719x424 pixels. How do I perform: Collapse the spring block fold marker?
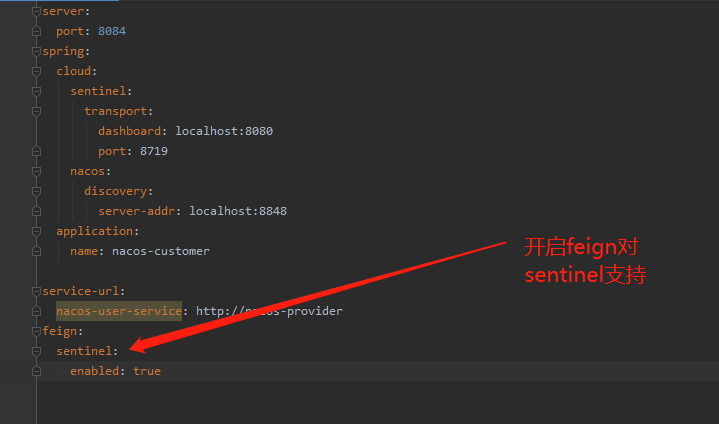[x=37, y=50]
